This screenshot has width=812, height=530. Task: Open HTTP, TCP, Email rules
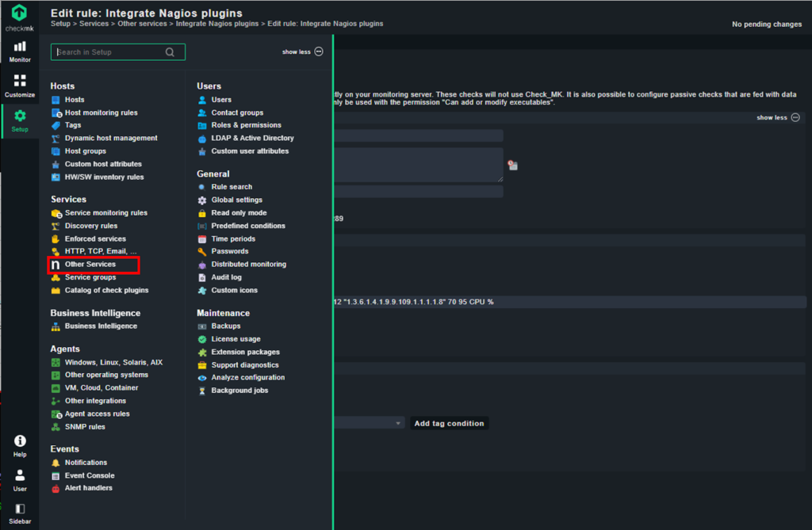[101, 252]
